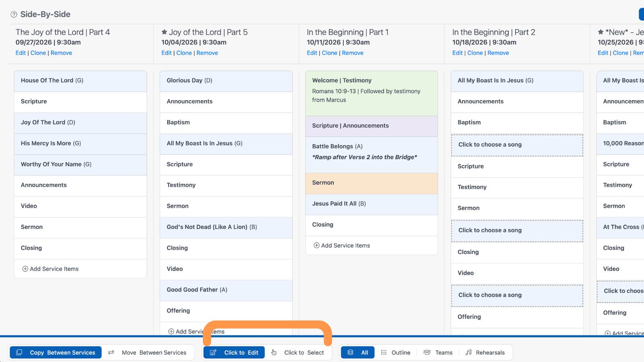The image size is (644, 362).
Task: Open House Of The Lord (G) item
Action: tap(80, 81)
